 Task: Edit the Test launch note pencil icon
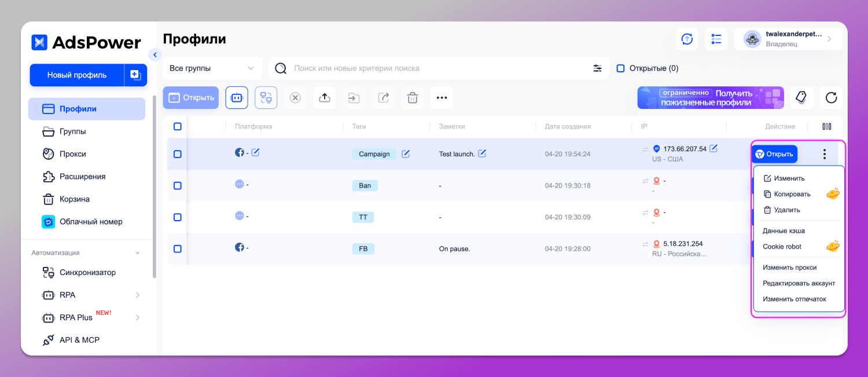[x=481, y=153]
